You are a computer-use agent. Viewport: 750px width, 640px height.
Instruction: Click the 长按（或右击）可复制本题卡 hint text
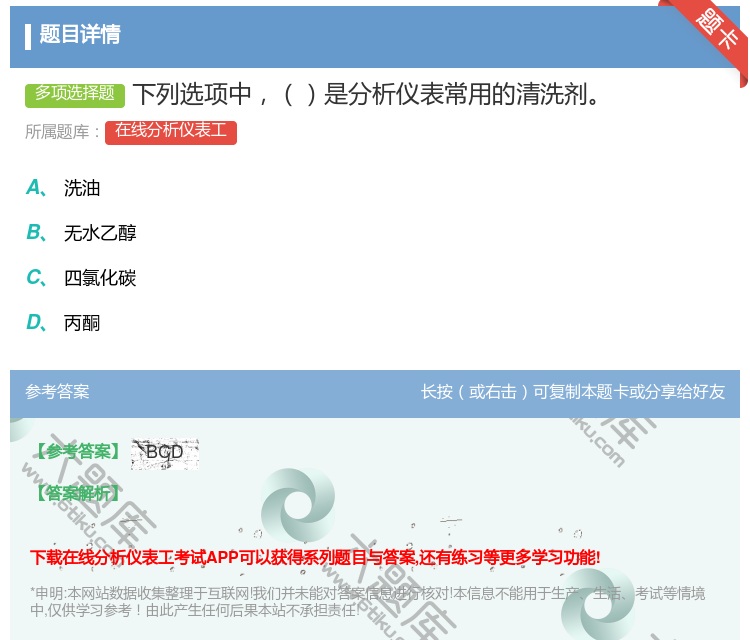pos(573,392)
